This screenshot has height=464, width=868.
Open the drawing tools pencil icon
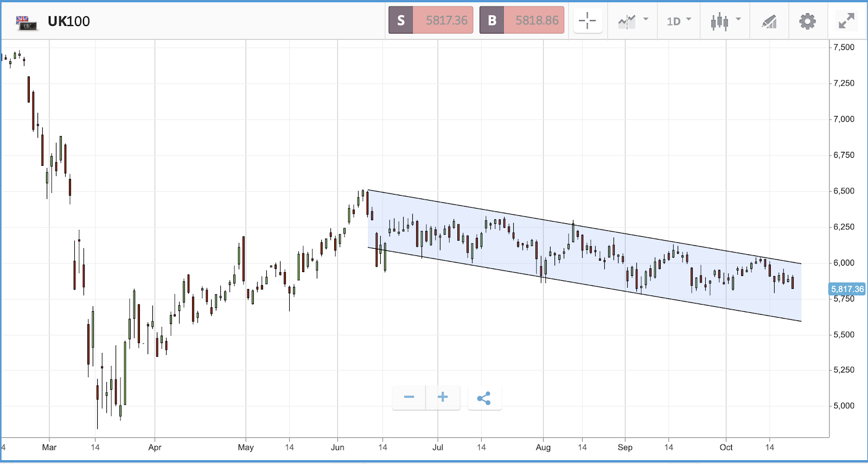pyautogui.click(x=769, y=22)
